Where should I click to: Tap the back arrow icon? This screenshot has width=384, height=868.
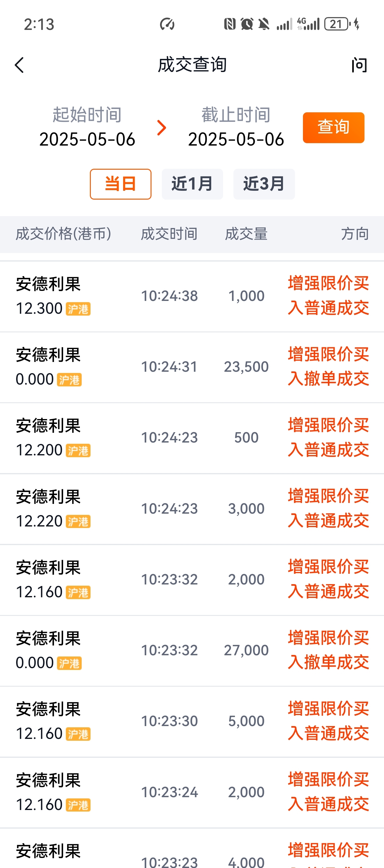click(19, 65)
